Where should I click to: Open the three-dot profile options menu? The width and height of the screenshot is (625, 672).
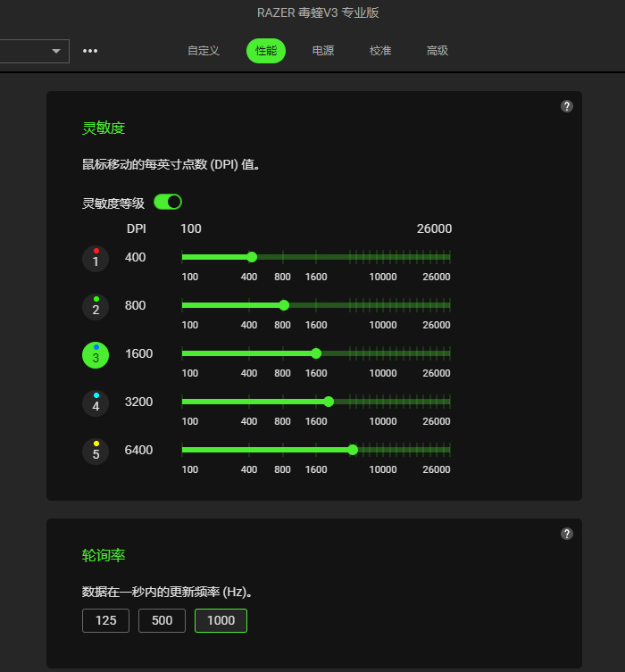point(90,51)
